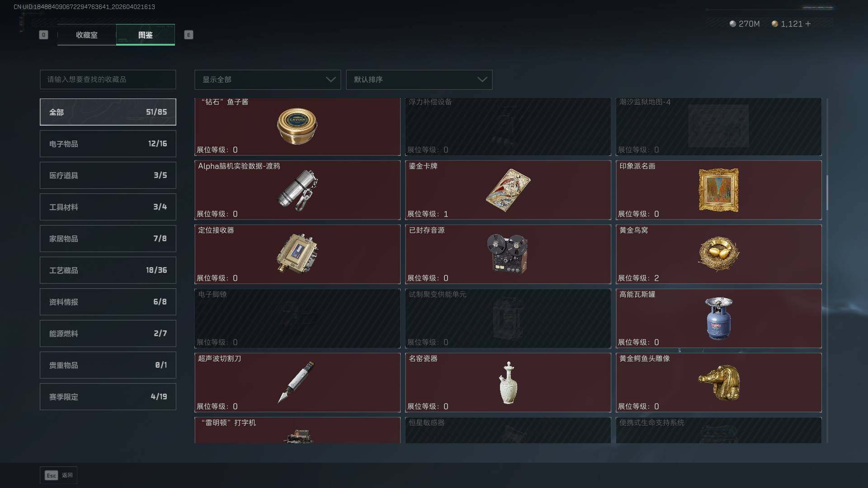The image size is (868, 488).
Task: Click the golden bird nest icon
Action: coord(718,254)
